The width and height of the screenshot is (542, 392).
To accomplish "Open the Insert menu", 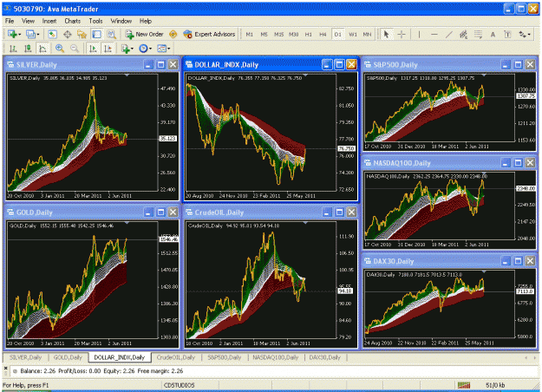I will click(49, 21).
